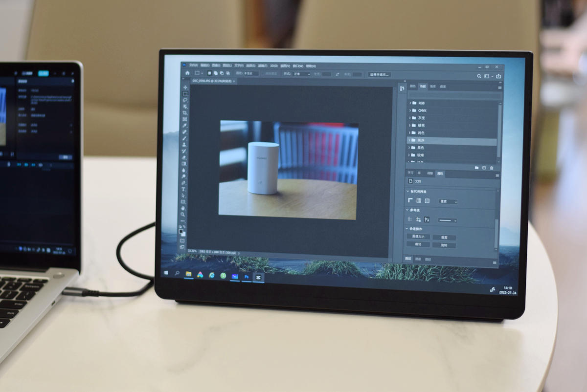Click the Share icon at top right
The image size is (587, 392).
[x=498, y=76]
